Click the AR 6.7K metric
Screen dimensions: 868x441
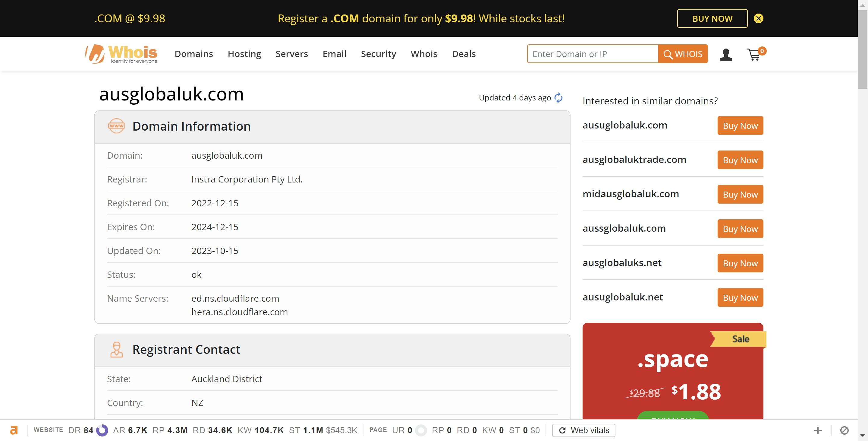(x=130, y=430)
